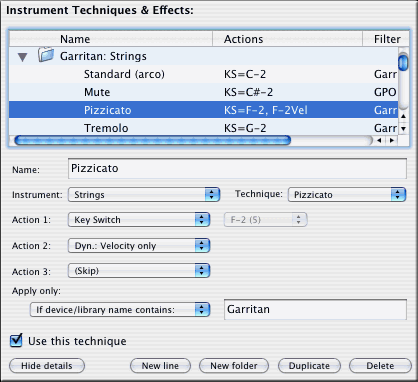418x382 pixels.
Task: Click the horizontal scroll right arrow
Action: [x=392, y=140]
